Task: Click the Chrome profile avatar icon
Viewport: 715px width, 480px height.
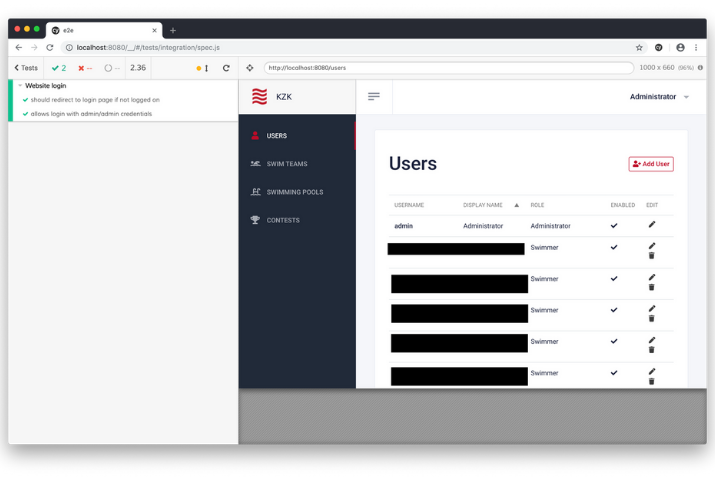Action: pyautogui.click(x=680, y=47)
